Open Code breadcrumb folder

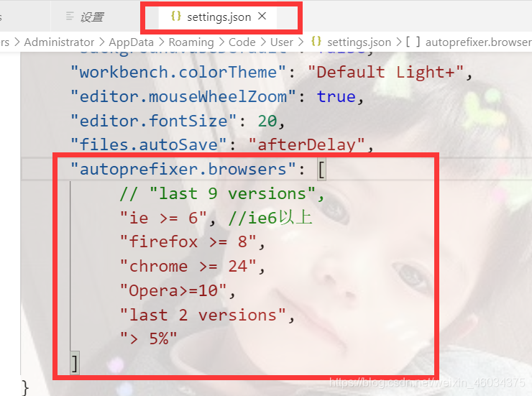coord(242,42)
